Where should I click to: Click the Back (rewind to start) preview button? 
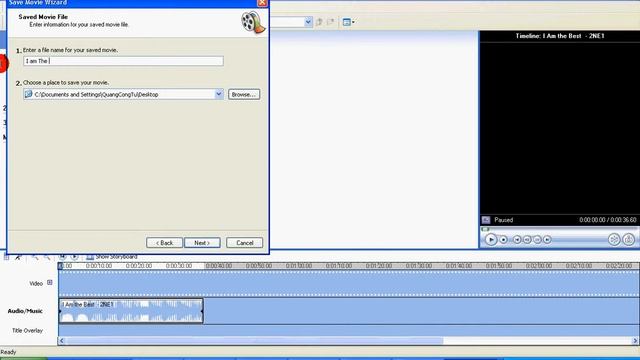coord(517,240)
